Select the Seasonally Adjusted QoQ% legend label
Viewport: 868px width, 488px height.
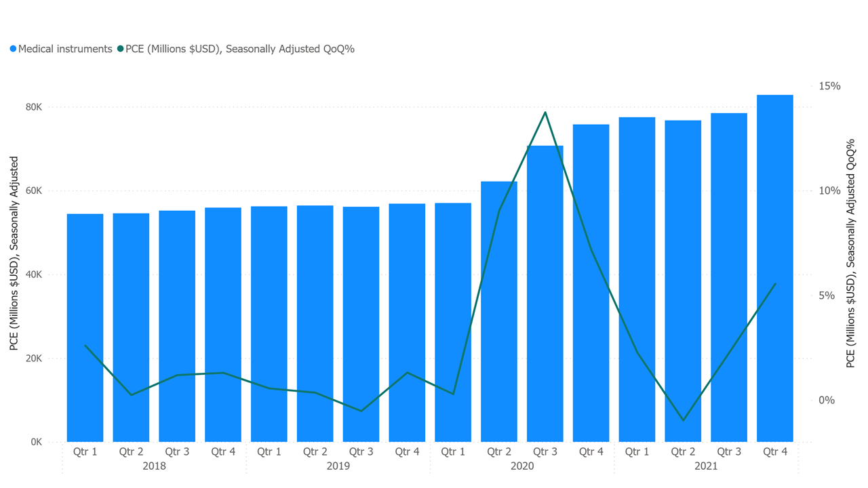240,49
